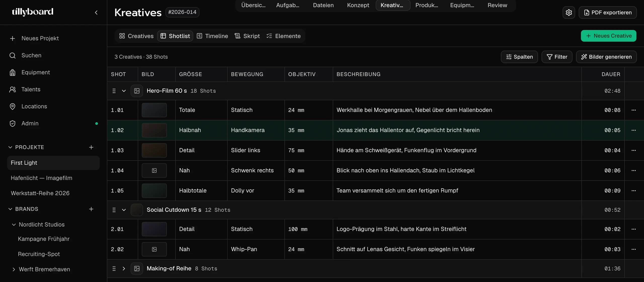Open settings via the gear icon

click(569, 12)
